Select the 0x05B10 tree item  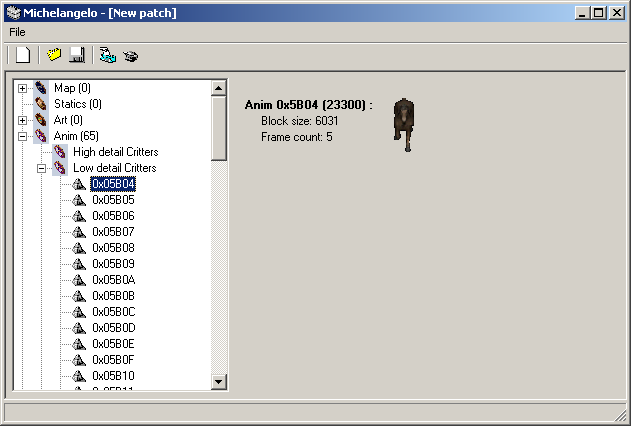[x=113, y=376]
